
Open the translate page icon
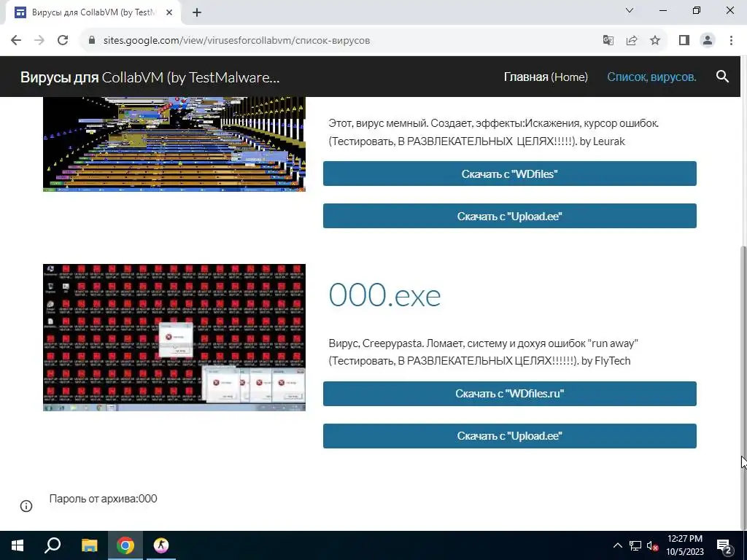pos(608,40)
